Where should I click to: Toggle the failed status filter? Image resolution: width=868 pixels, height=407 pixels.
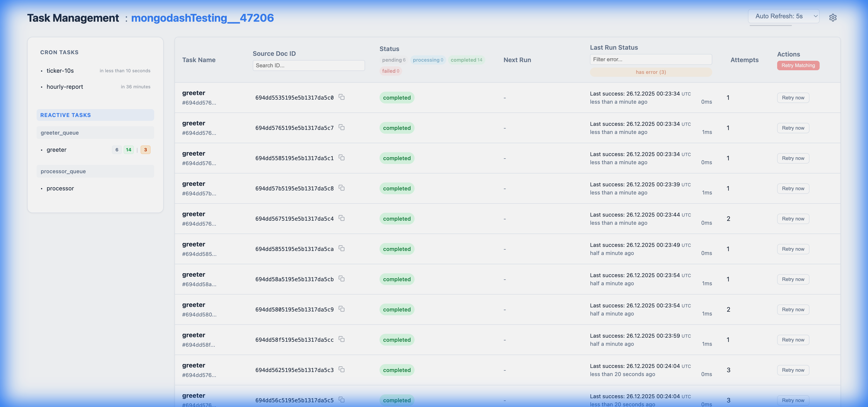[391, 71]
